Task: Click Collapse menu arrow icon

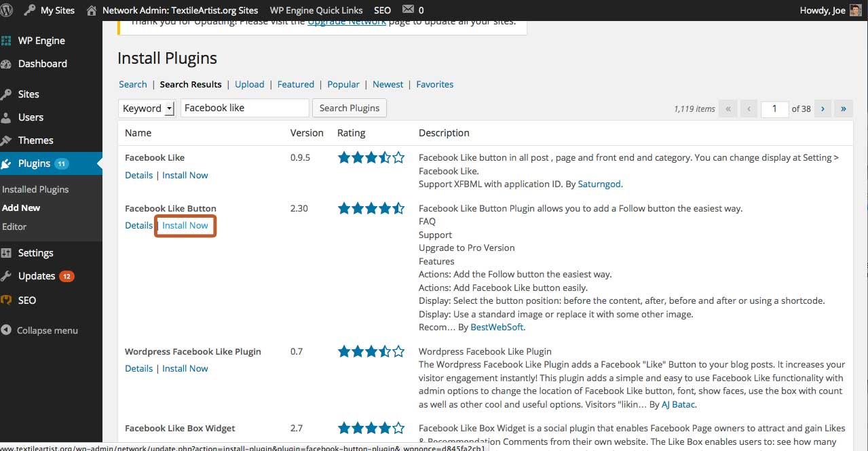Action: (6, 330)
